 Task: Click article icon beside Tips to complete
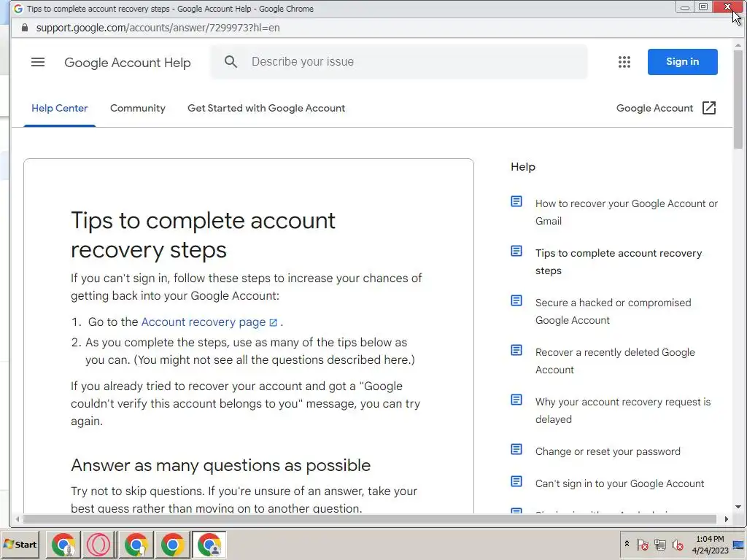516,251
